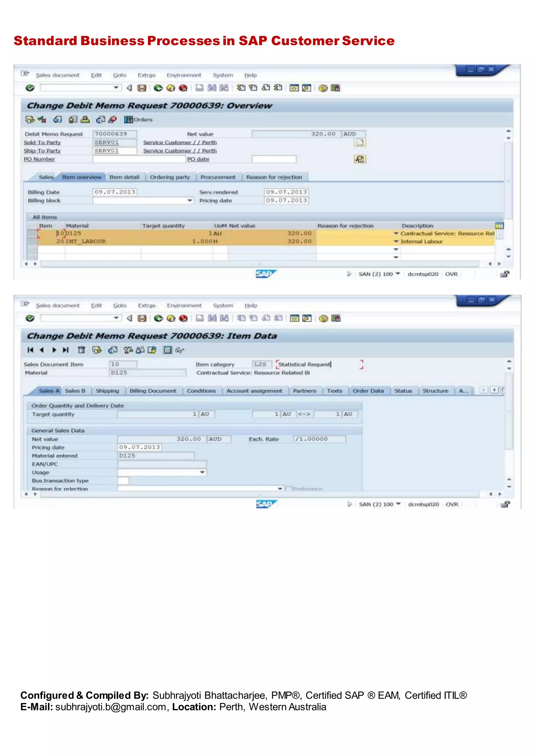The height and width of the screenshot is (756, 535).
Task: Click Last page icon in Overview window toolbar
Action: [x=278, y=88]
